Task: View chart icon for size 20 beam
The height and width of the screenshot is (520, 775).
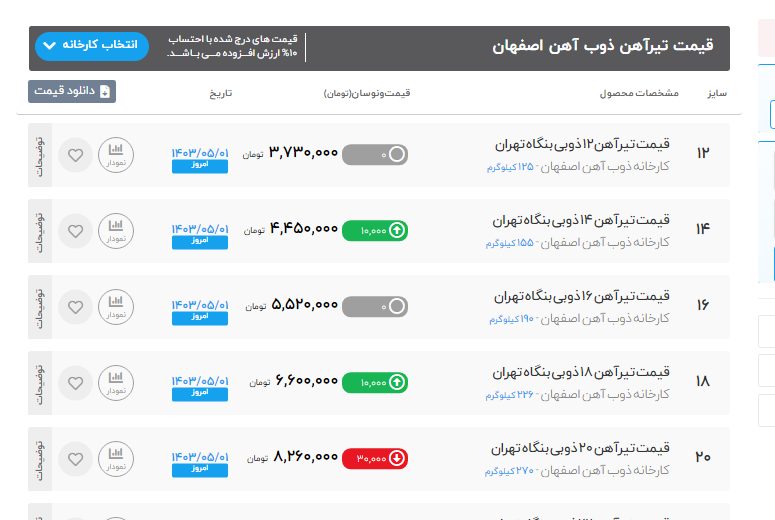Action: (115, 458)
